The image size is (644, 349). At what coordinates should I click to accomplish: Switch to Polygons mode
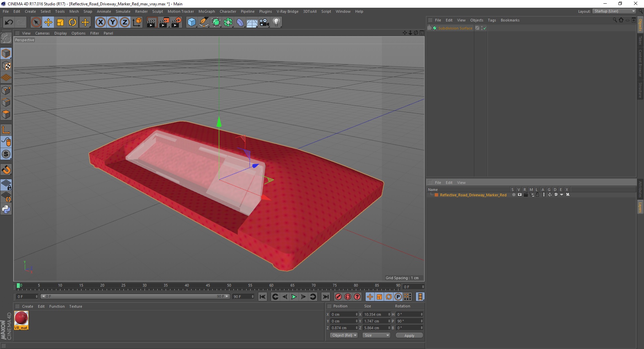click(6, 114)
